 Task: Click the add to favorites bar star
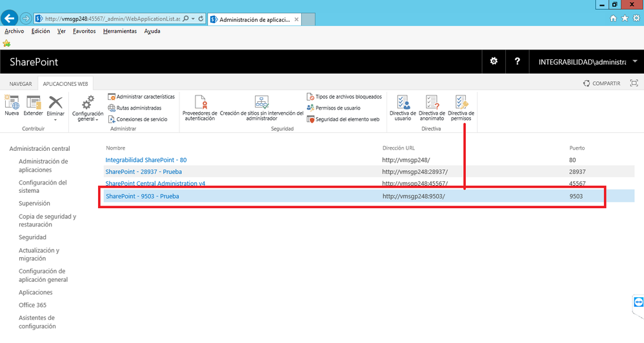tap(6, 43)
